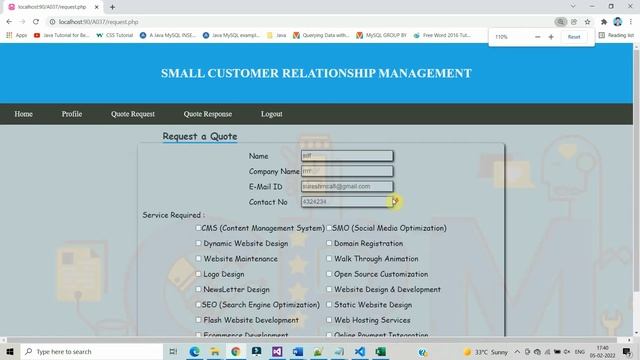Open the Free Word 2016 Tutorial bookmark

tap(442, 36)
